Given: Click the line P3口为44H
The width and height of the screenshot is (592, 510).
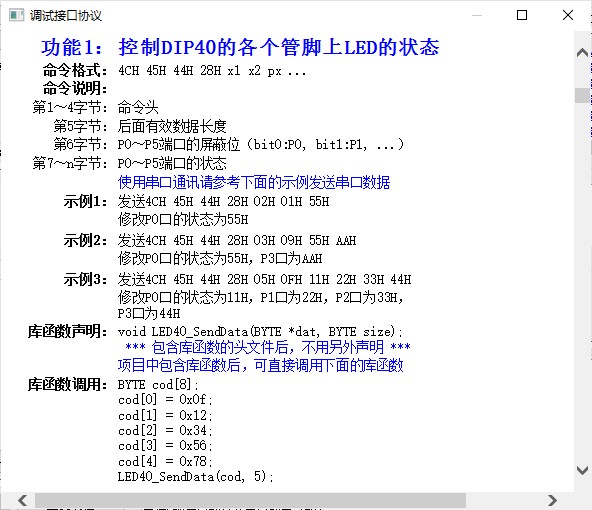Looking at the screenshot, I should (x=149, y=313).
